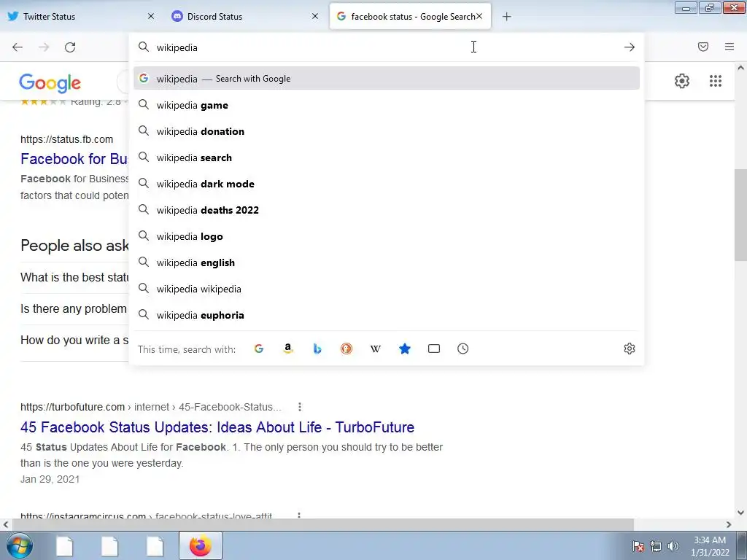Close the facebook status Google Search tab
Screen dimensions: 747x560
pos(479,16)
